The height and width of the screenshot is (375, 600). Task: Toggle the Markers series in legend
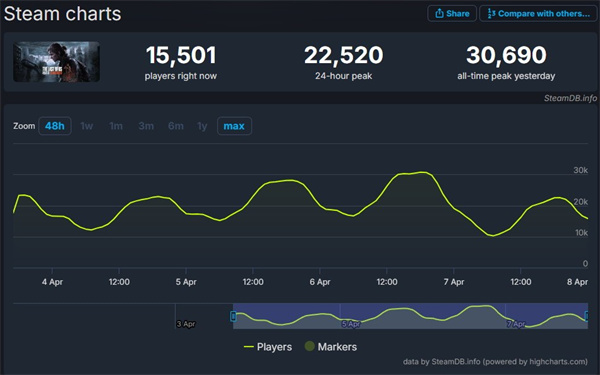coord(331,347)
